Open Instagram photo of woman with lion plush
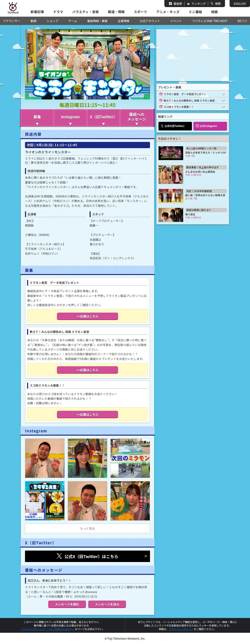Viewport: 250px width, 644px height. pyautogui.click(x=130, y=501)
